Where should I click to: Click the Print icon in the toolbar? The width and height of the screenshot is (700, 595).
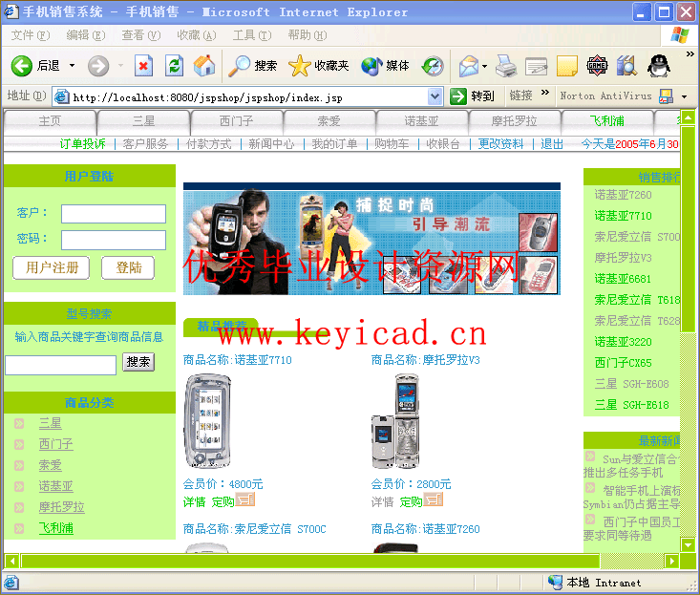tap(506, 66)
